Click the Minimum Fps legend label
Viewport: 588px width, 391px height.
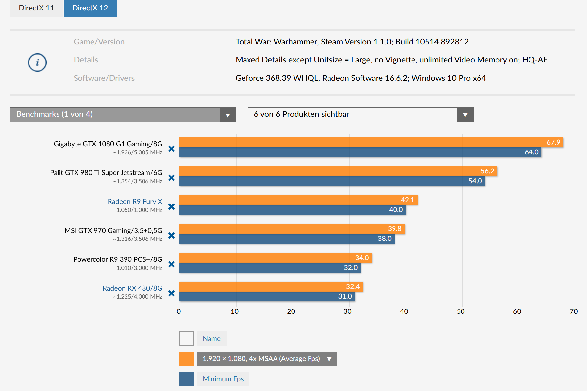pos(223,379)
